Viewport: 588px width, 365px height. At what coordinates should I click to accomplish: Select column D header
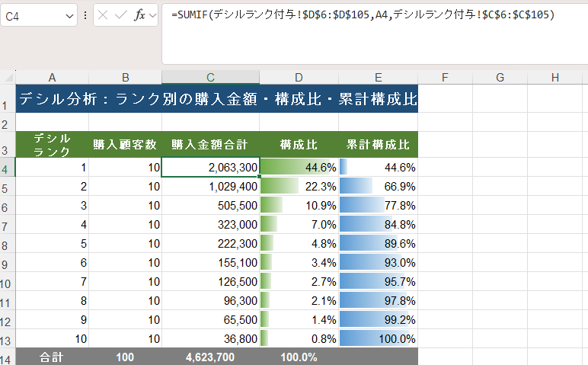(x=299, y=78)
